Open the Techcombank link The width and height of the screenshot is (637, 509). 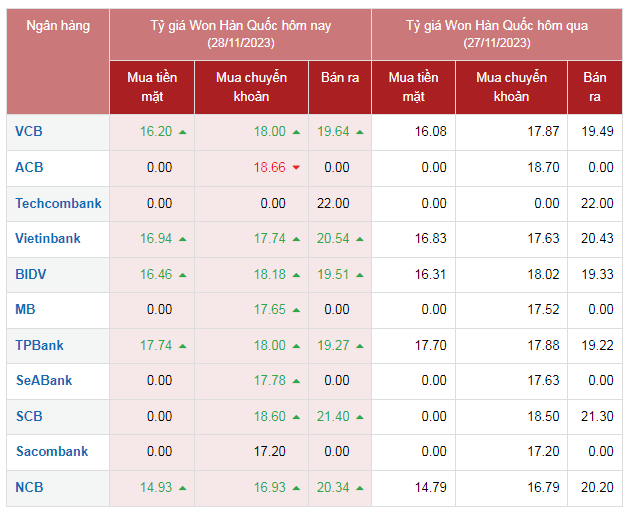pos(58,203)
